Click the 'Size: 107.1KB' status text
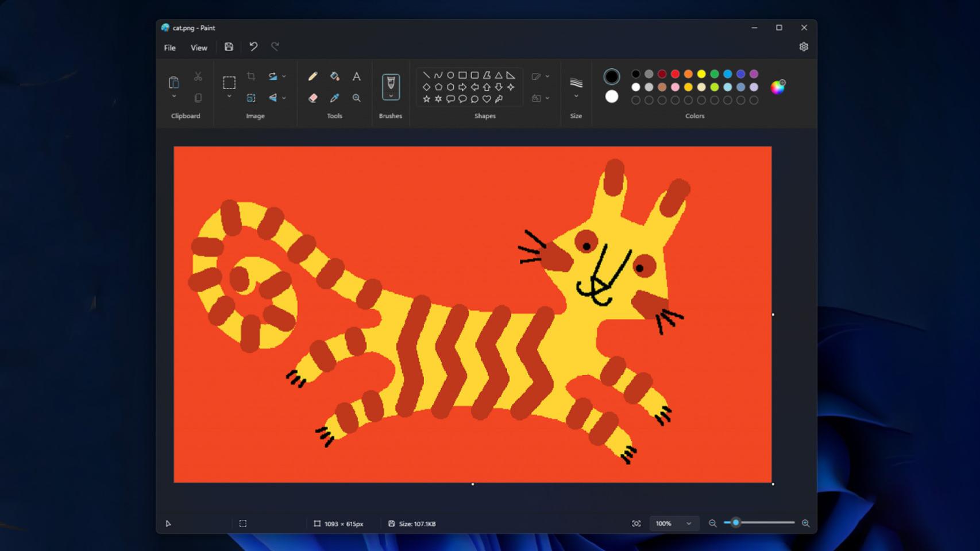Image resolution: width=980 pixels, height=551 pixels. pos(418,523)
